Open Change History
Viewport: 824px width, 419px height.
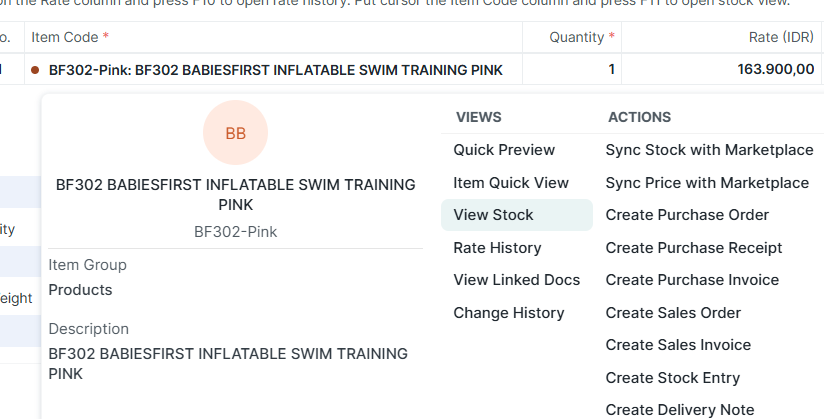pos(509,313)
